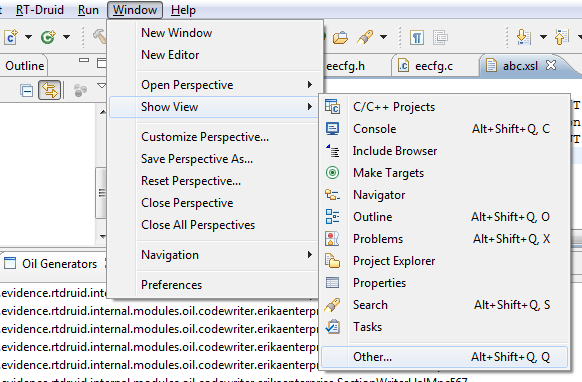Toggle Link with Editor in Outline panel
Viewport: 582px width, 382px height.
(x=50, y=90)
